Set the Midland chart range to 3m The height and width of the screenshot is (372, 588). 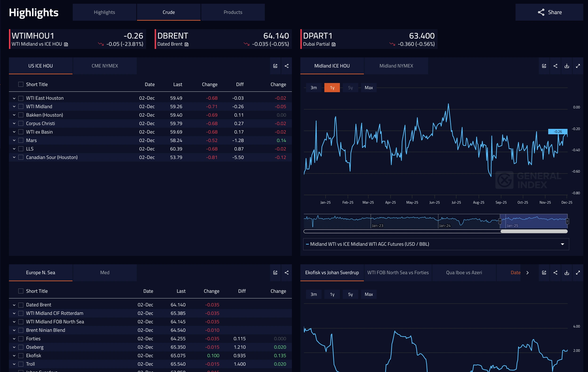(314, 87)
